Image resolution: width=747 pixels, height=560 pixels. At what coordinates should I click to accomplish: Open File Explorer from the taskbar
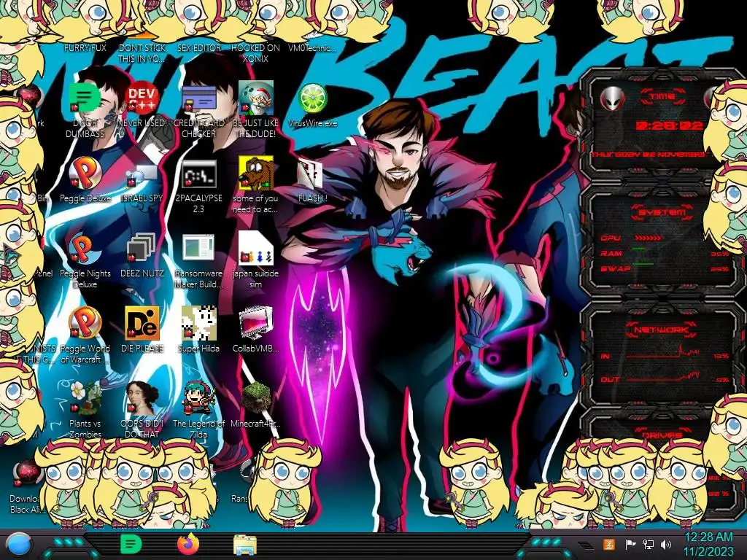(245, 545)
